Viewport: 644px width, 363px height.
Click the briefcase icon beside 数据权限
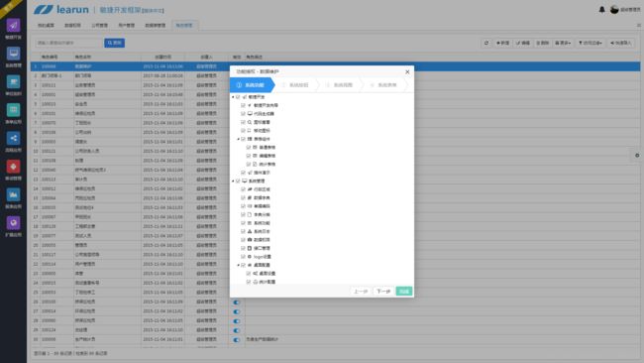(x=250, y=240)
